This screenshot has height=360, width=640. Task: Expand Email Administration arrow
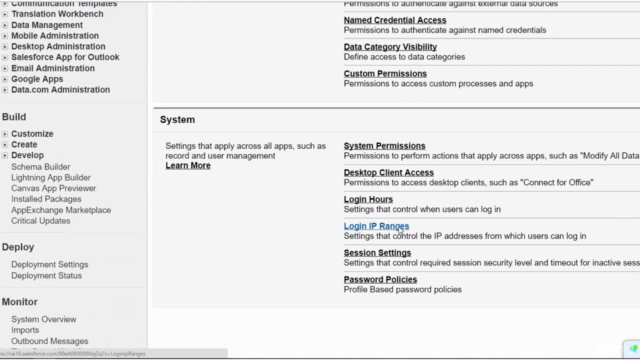coord(4,69)
